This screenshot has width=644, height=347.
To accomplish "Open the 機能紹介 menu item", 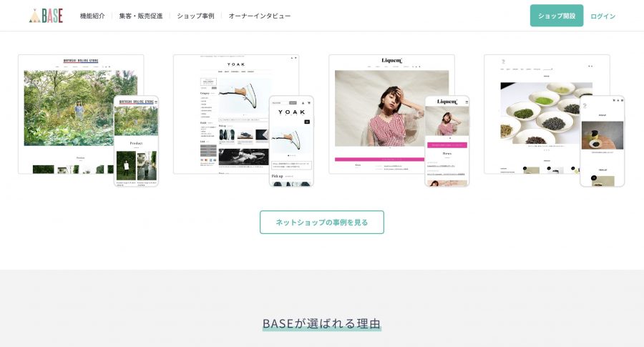I will click(92, 16).
